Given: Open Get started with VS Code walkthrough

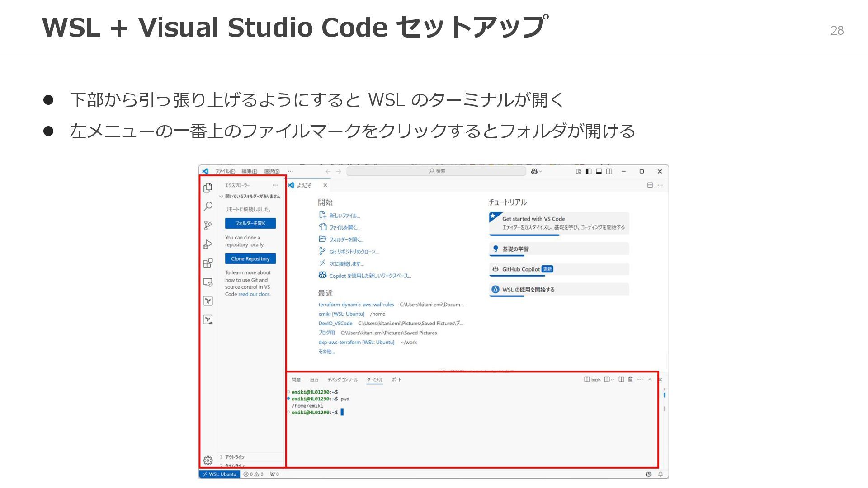Looking at the screenshot, I should click(559, 223).
